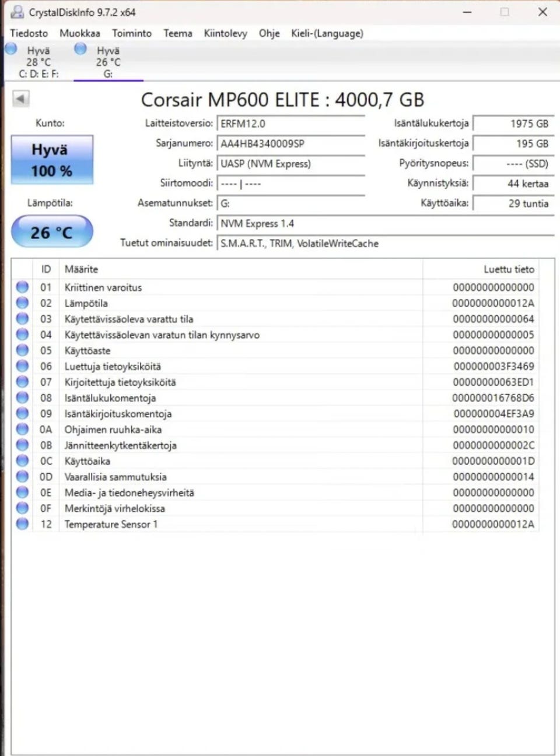
Task: Select the Luettuja tietoyksiköitä attribute text
Action: pyautogui.click(x=113, y=366)
